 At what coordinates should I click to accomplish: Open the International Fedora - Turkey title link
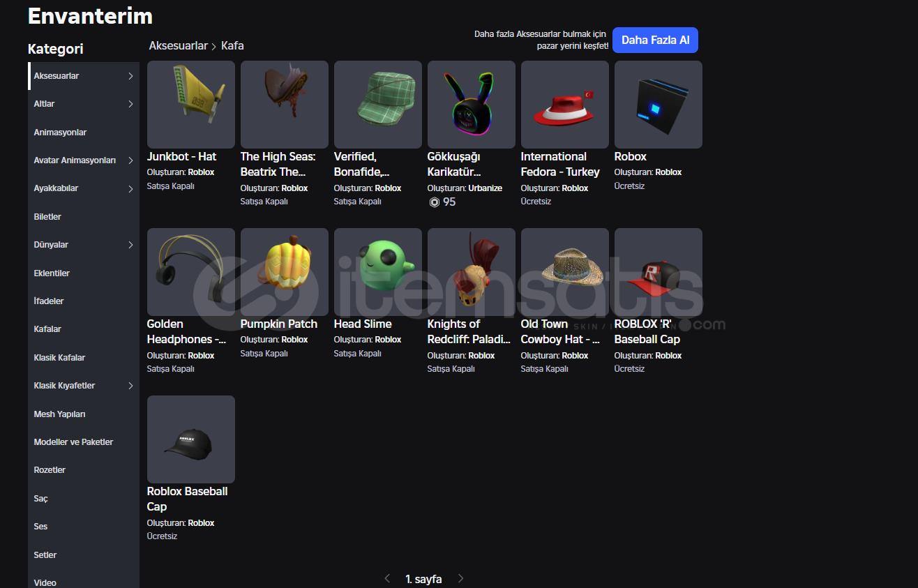pyautogui.click(x=560, y=165)
